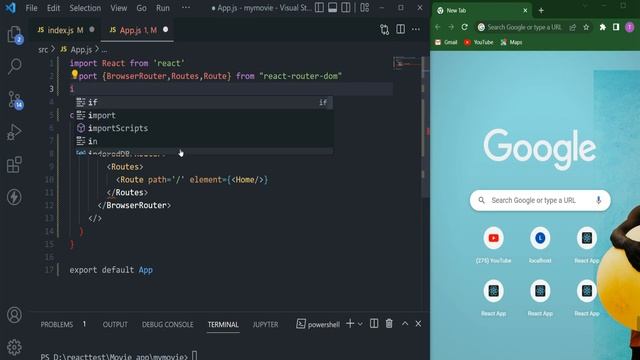Click the lightbulb code action on line 2
The width and height of the screenshot is (640, 360).
[75, 74]
